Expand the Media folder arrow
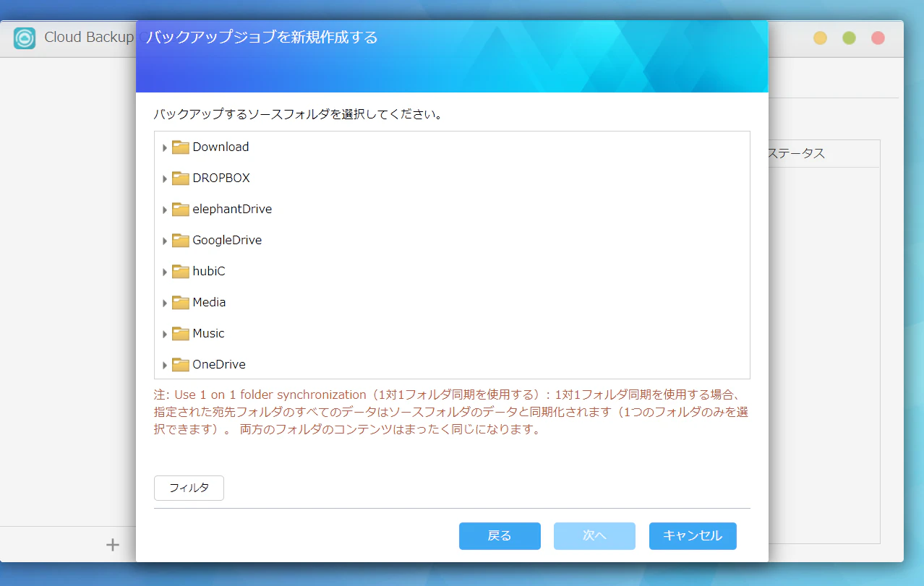Viewport: 924px width, 586px height. (165, 303)
